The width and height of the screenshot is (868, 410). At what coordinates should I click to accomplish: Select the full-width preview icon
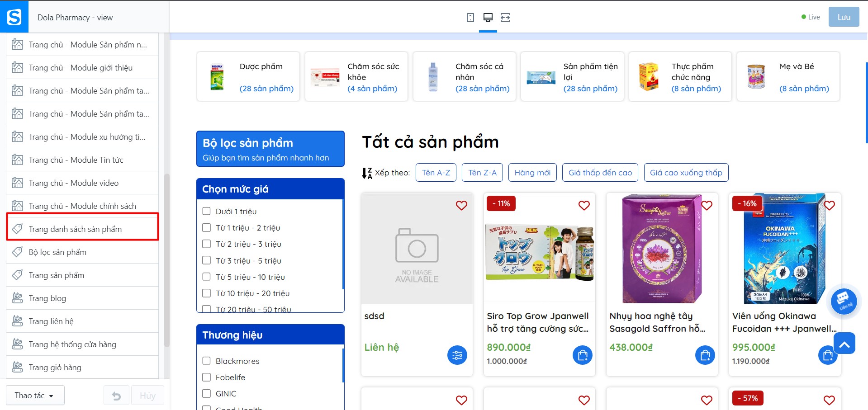click(505, 18)
